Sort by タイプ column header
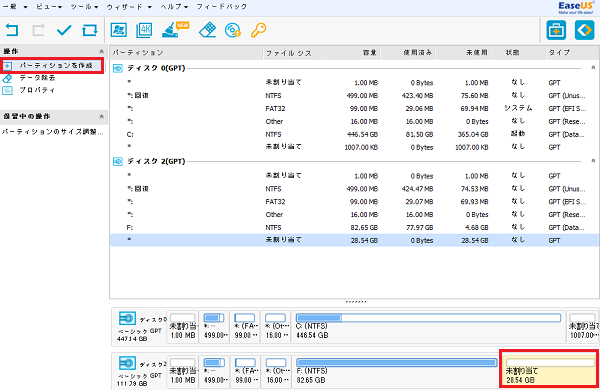The image size is (600, 390). tap(572, 53)
